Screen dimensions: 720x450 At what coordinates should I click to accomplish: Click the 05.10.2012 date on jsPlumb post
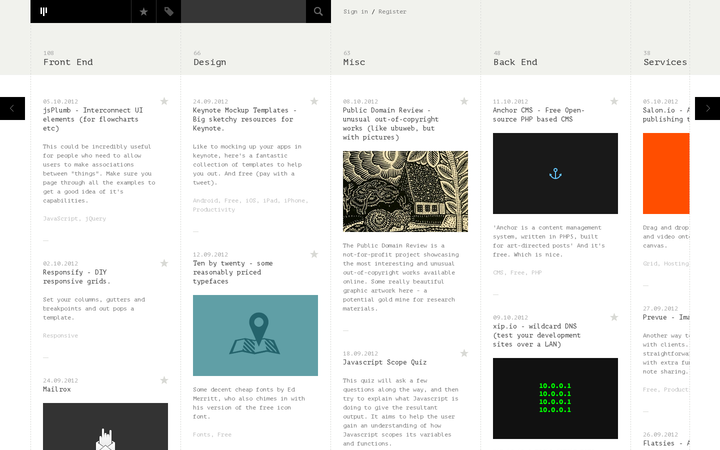tap(61, 101)
